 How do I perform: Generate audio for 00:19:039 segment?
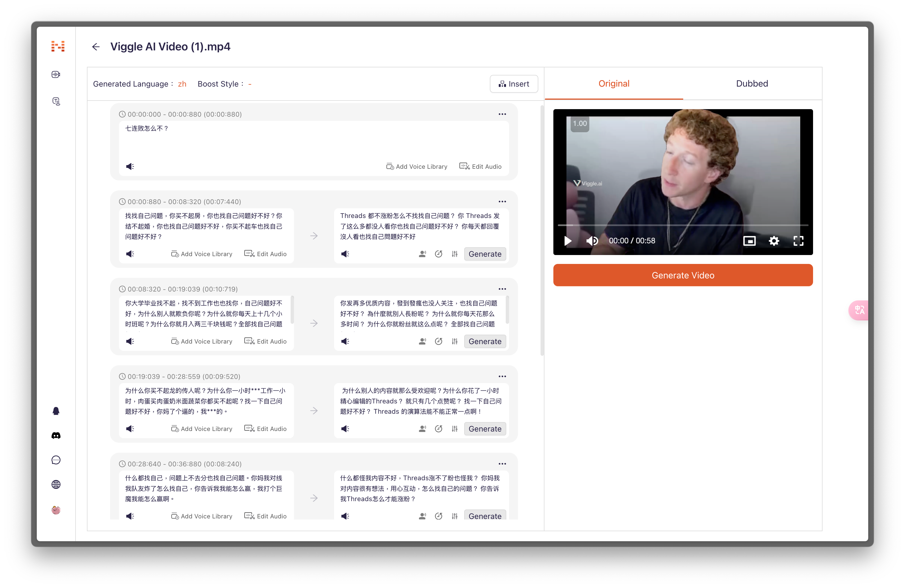485,428
